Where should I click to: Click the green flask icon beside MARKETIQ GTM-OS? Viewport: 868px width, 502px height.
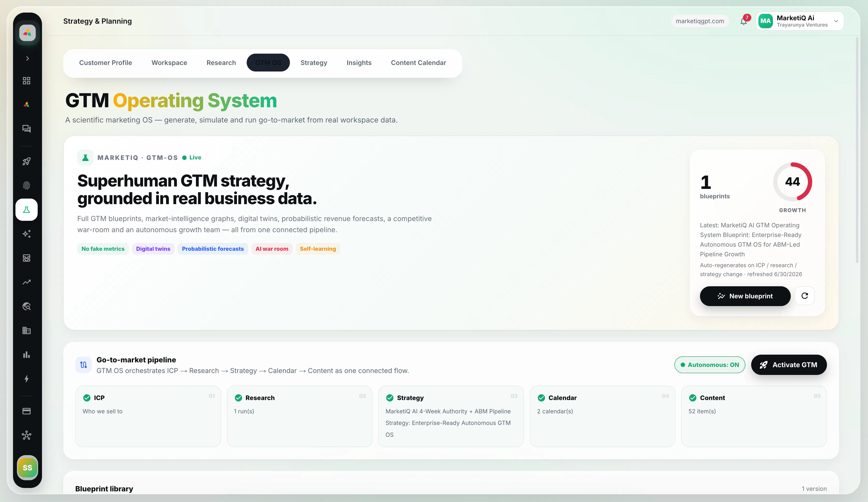[85, 158]
